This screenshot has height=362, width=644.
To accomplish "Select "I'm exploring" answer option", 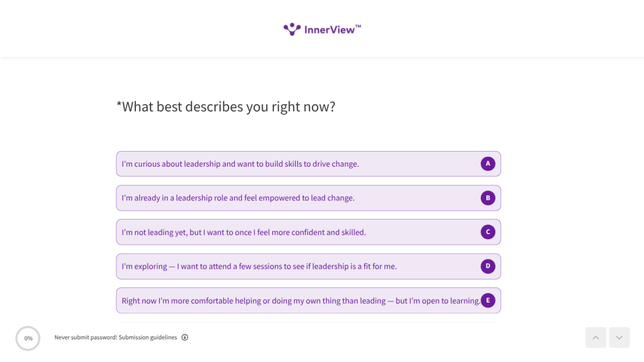I will tap(259, 267).
